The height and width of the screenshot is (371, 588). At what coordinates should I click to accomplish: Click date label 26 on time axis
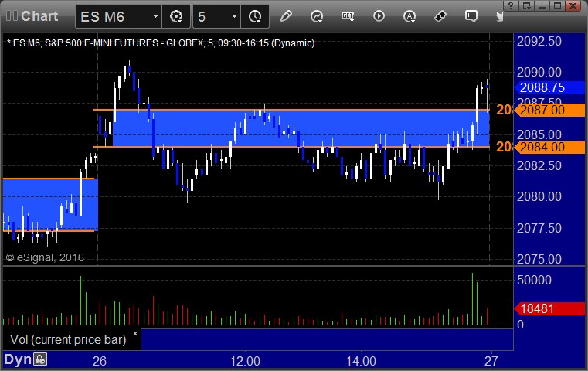100,361
